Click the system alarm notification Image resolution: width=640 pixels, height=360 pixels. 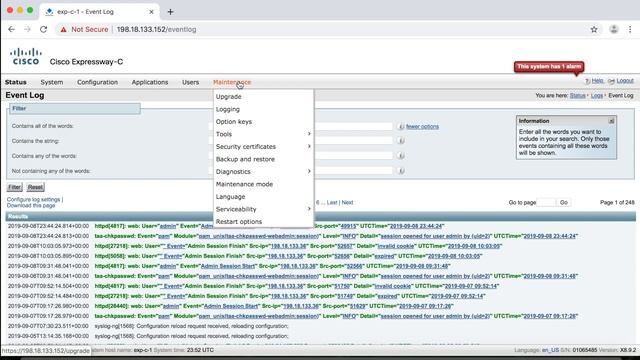pyautogui.click(x=549, y=67)
